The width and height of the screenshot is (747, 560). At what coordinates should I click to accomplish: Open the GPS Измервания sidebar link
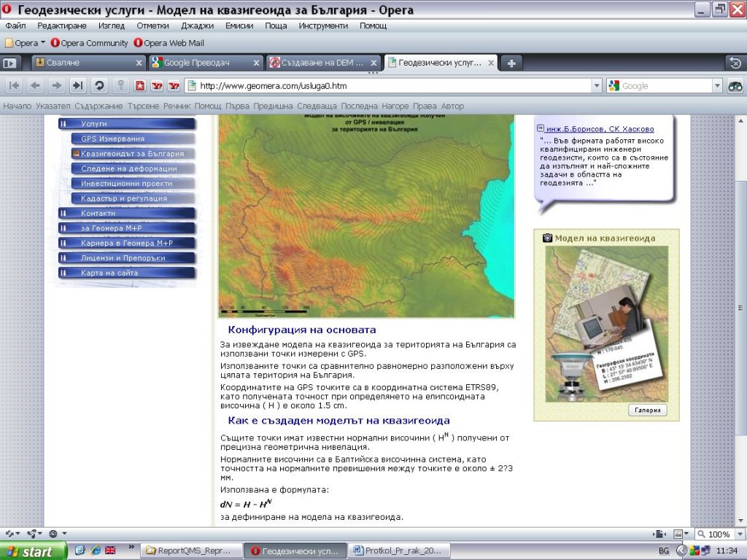(x=112, y=139)
